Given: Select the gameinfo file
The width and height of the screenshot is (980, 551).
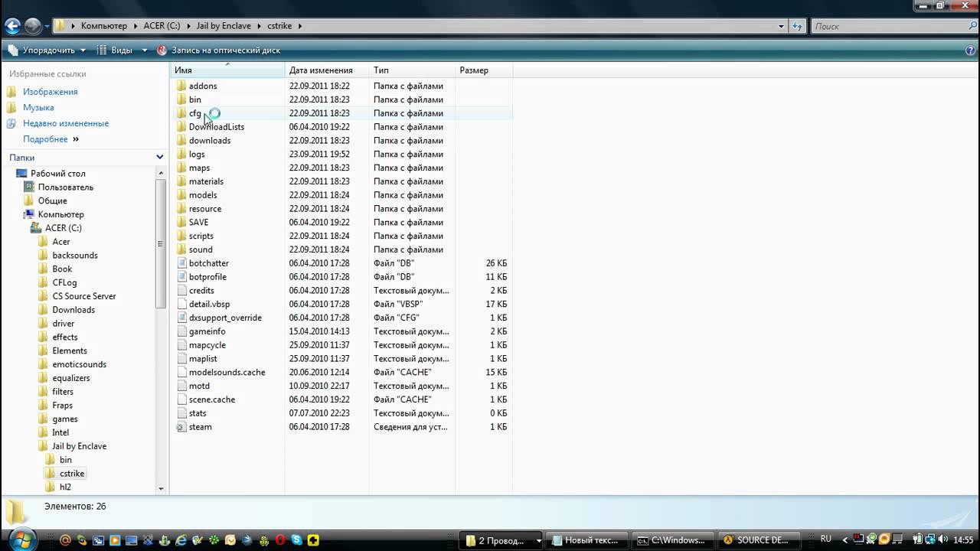Looking at the screenshot, I should 207,331.
